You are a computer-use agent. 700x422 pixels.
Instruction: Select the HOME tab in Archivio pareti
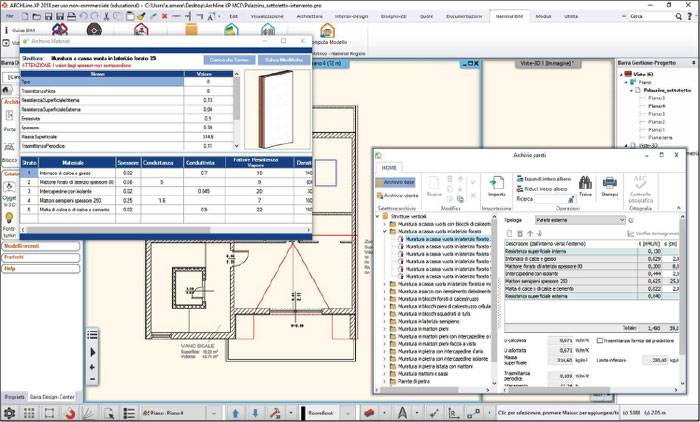[389, 167]
